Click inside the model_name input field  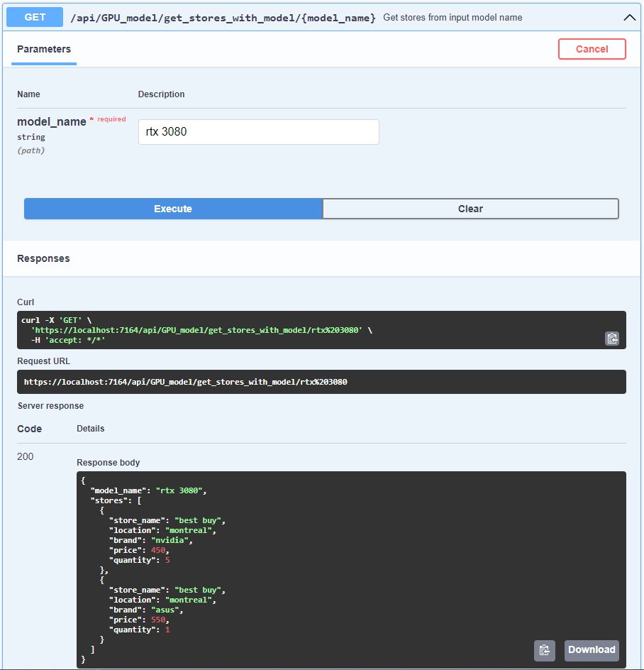258,132
